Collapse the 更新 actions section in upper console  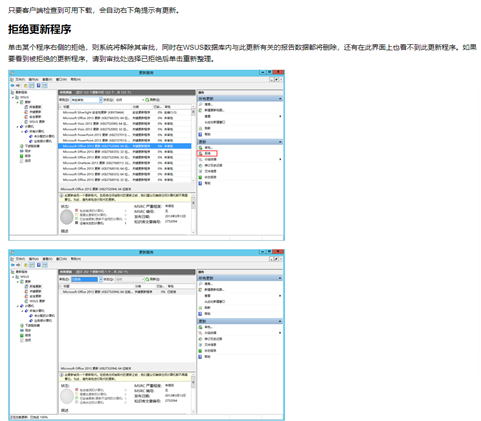[280, 142]
